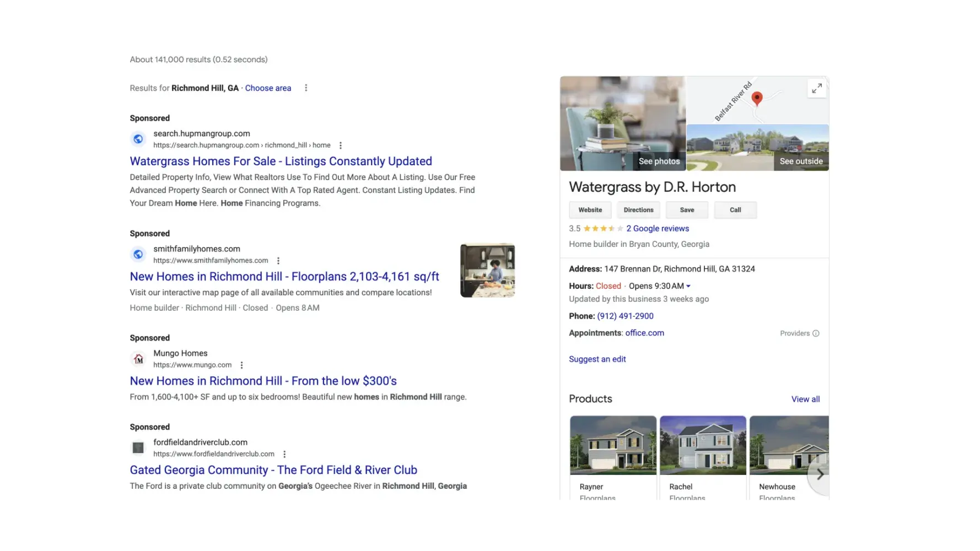Click the Website button
980x551 pixels.
click(x=590, y=210)
